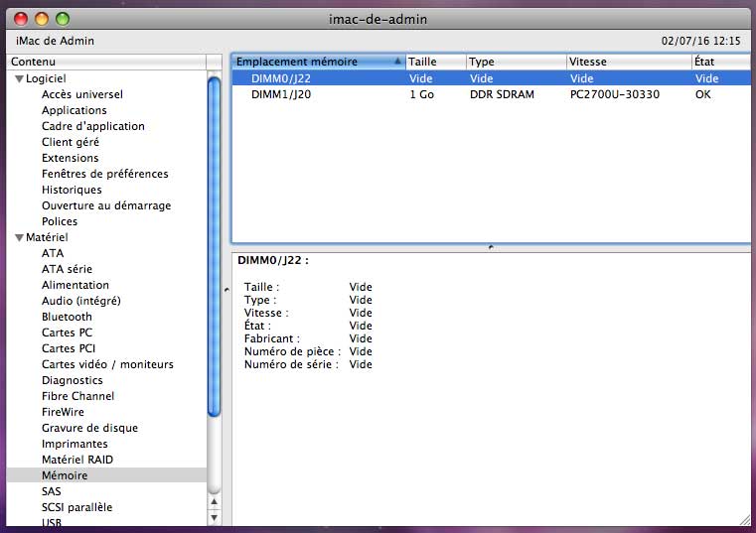
Task: Sort by Taille column header
Action: [x=436, y=62]
